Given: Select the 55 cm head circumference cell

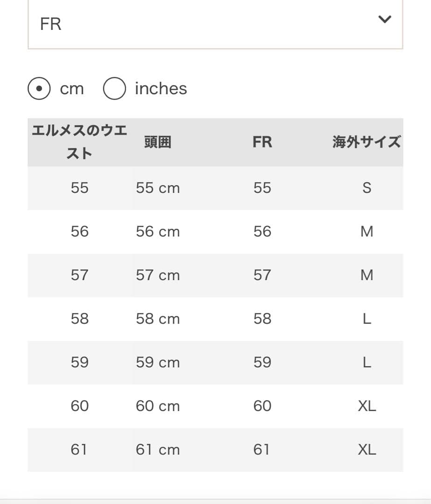Looking at the screenshot, I should (x=158, y=188).
